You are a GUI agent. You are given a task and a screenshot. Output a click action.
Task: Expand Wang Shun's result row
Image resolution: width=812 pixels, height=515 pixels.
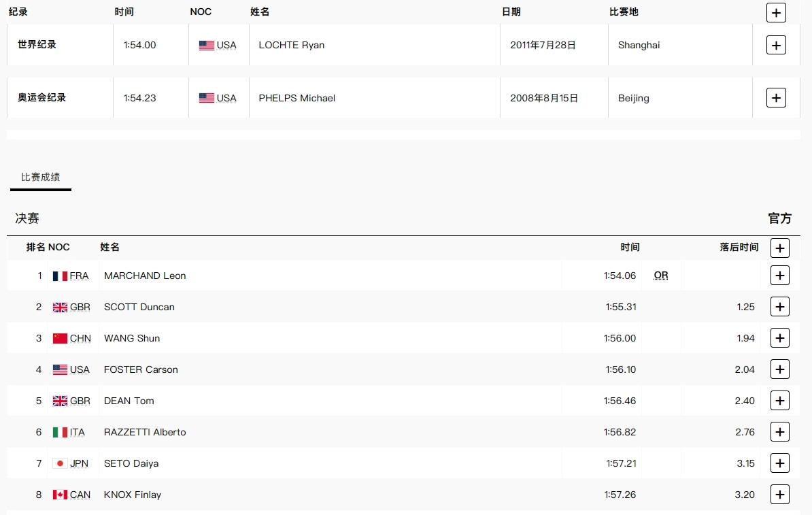pos(779,338)
